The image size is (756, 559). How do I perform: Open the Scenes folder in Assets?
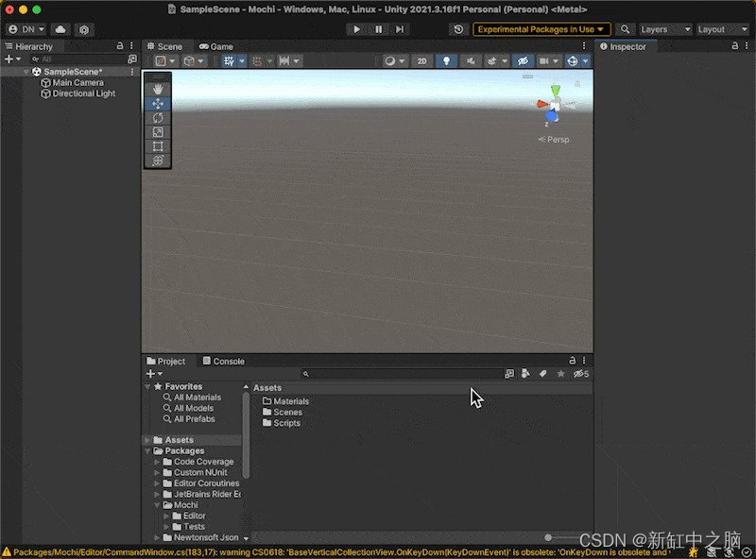tap(283, 412)
